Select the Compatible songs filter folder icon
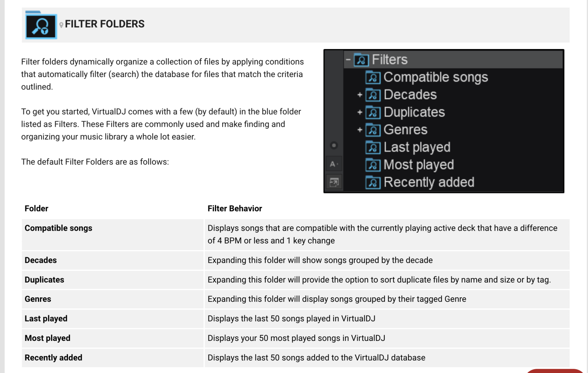The image size is (588, 373). (373, 77)
